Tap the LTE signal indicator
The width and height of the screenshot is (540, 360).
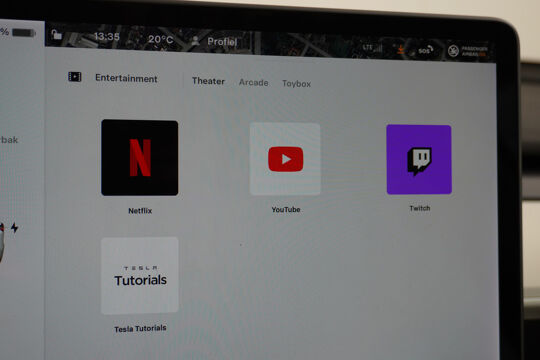(x=372, y=48)
